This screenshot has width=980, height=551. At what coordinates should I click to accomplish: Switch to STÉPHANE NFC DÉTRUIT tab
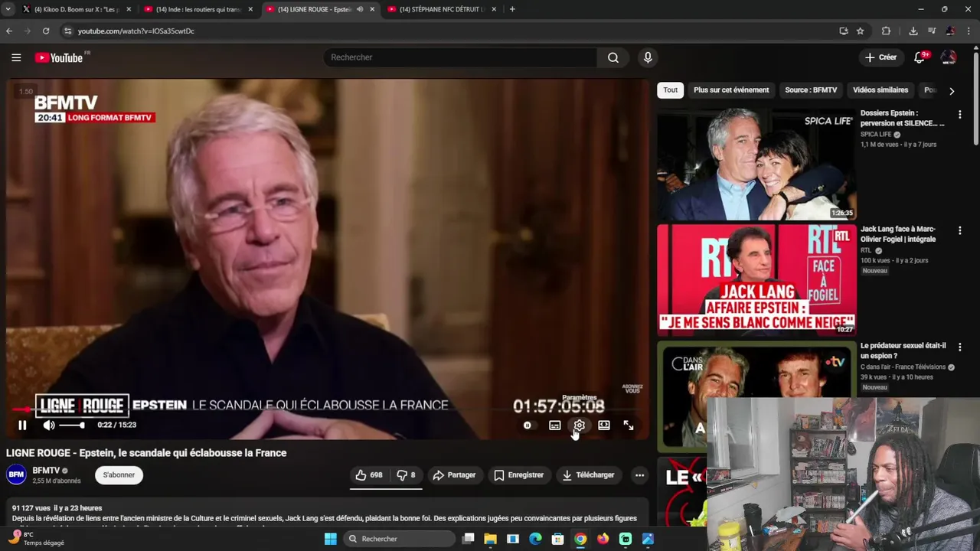click(x=443, y=9)
